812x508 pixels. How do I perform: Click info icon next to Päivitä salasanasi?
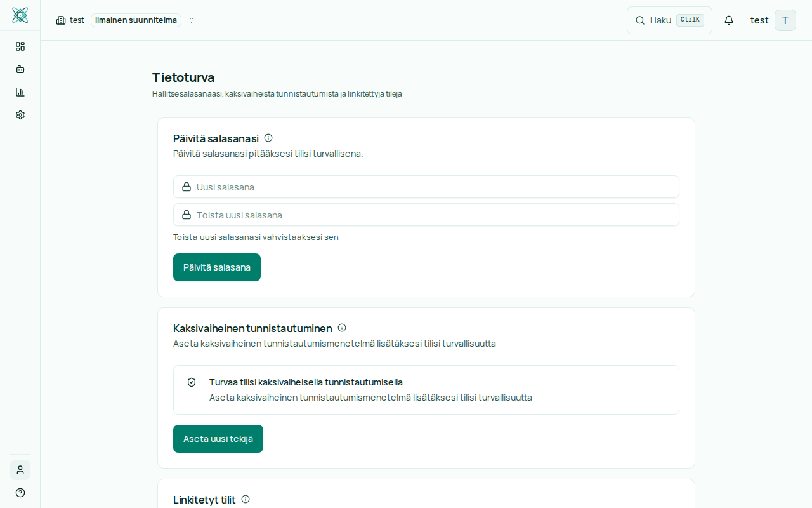[268, 138]
